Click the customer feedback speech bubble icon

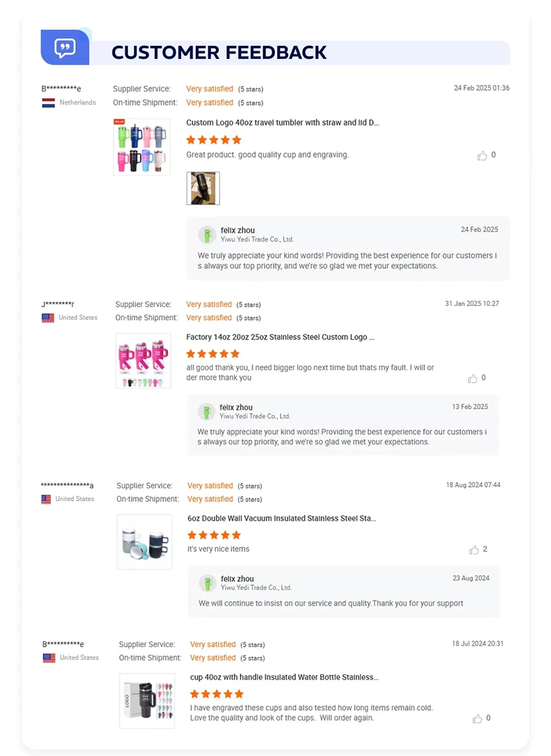65,47
